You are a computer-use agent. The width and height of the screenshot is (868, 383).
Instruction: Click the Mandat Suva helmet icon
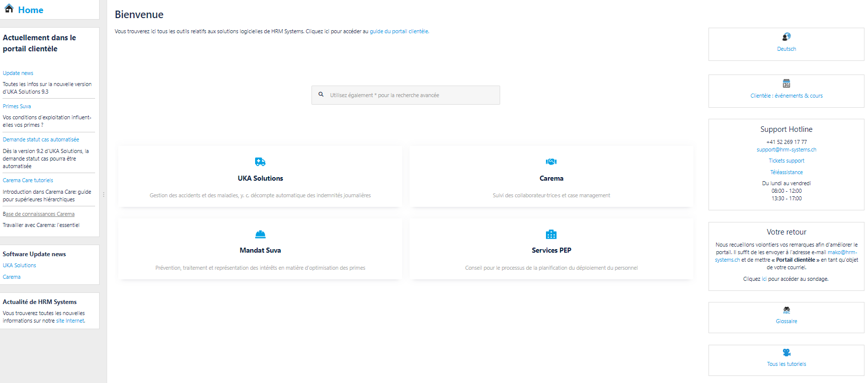260,234
